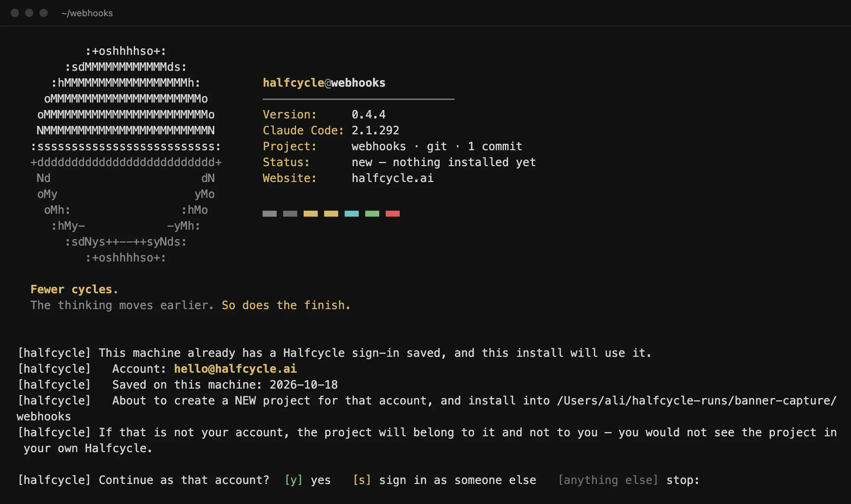This screenshot has height=504, width=851.
Task: Click the minimize window button
Action: (29, 13)
